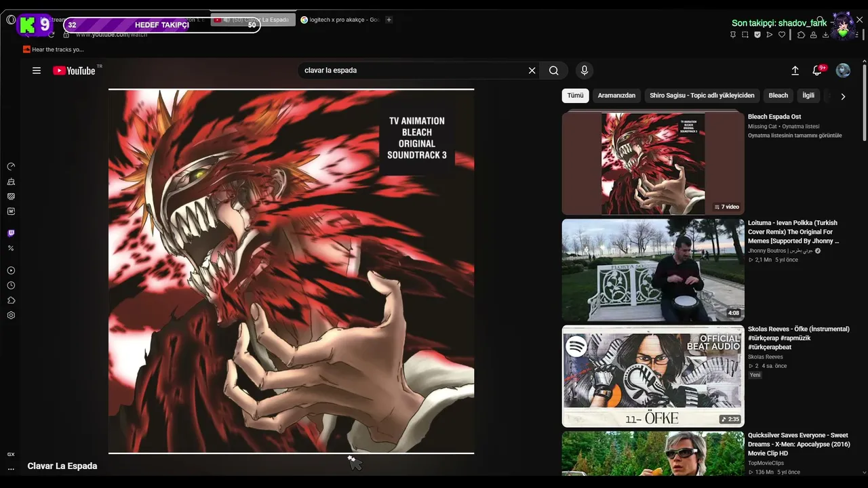The height and width of the screenshot is (488, 868).
Task: Open the shield ad-blocker icon
Action: [757, 35]
